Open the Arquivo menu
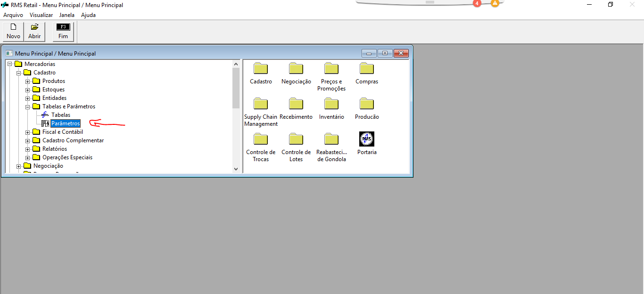The image size is (644, 294). click(x=13, y=15)
